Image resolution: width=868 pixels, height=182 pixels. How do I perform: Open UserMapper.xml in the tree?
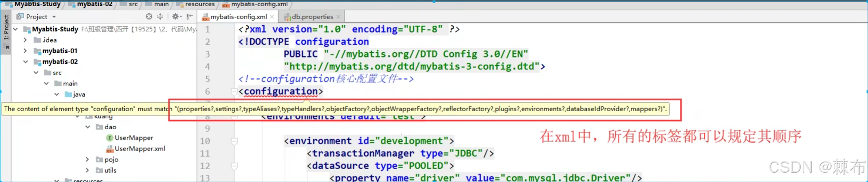[140, 148]
